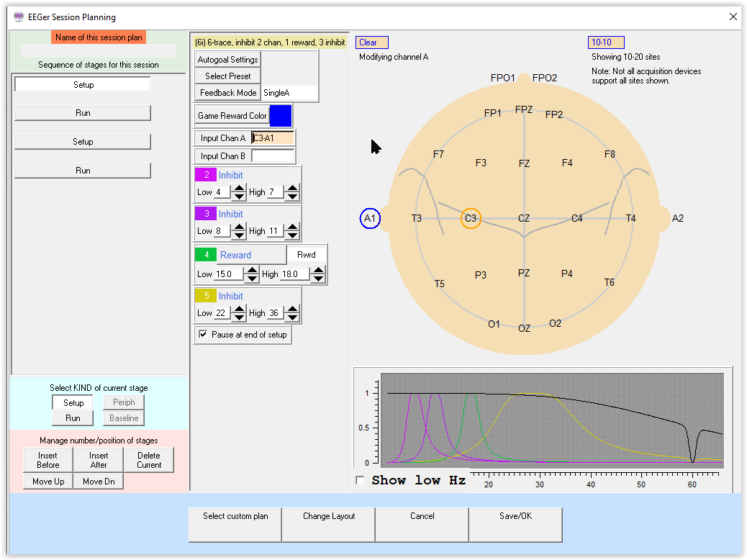Screen dimensions: 747x560
Task: Click 6-trace layout description label
Action: 270,42
